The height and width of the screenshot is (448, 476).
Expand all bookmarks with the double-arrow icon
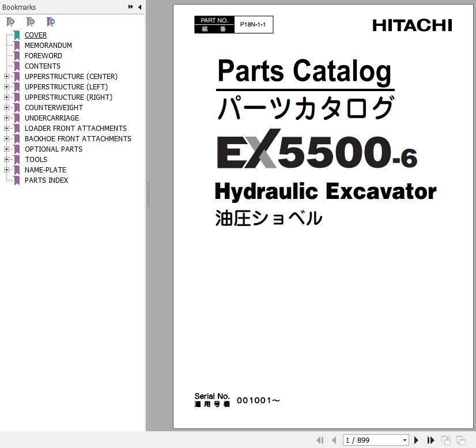(131, 7)
